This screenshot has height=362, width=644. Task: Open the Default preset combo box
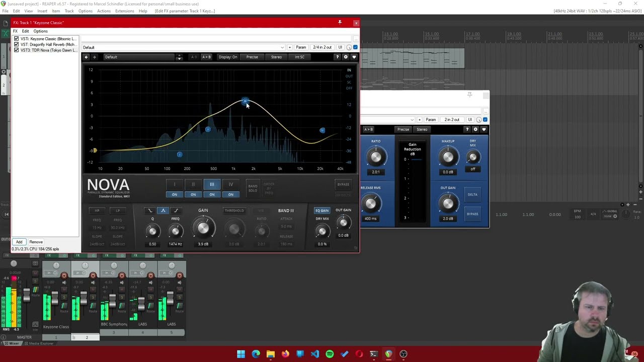coord(183,47)
